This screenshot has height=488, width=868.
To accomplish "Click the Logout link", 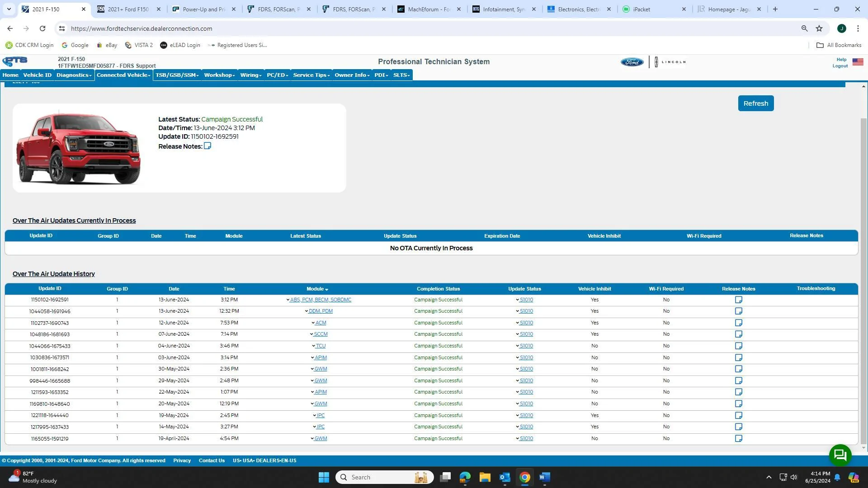I will [840, 66].
